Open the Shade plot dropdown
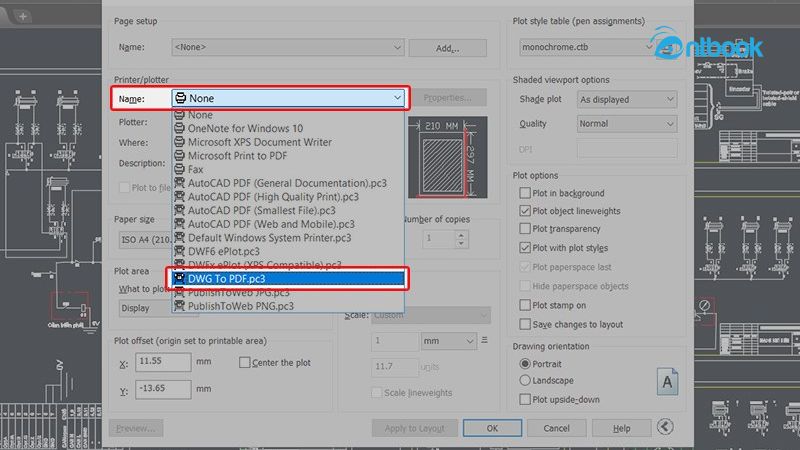 (x=627, y=99)
